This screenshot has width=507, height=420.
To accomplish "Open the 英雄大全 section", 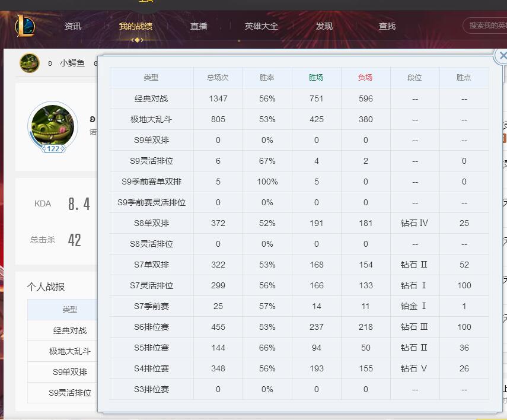I will coord(261,26).
